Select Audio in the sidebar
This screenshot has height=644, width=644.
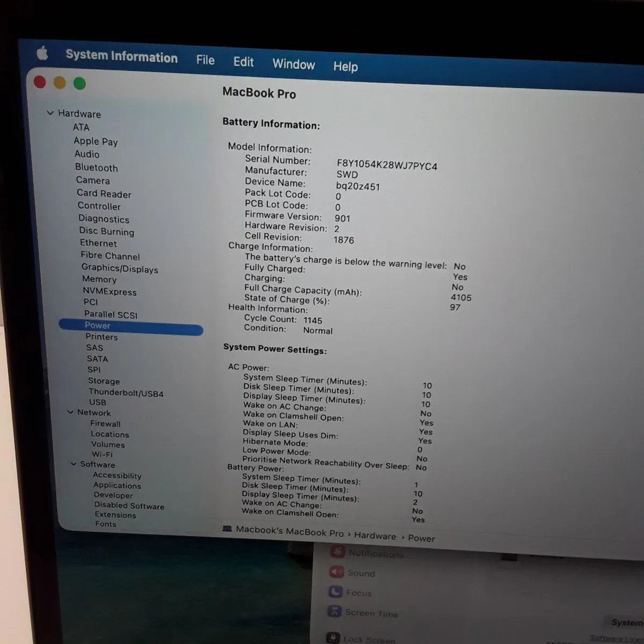tap(87, 154)
